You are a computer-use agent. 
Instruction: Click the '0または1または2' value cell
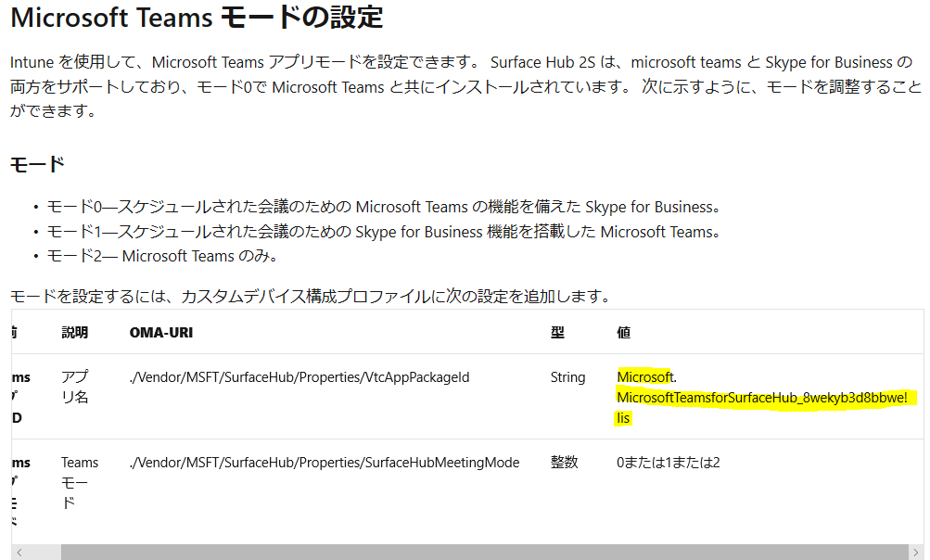(669, 463)
